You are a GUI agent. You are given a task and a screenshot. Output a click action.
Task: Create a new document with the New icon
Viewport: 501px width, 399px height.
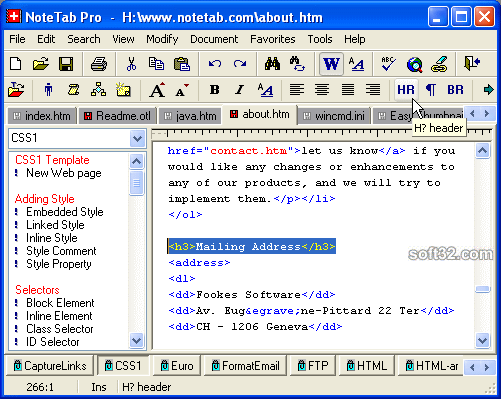click(16, 64)
